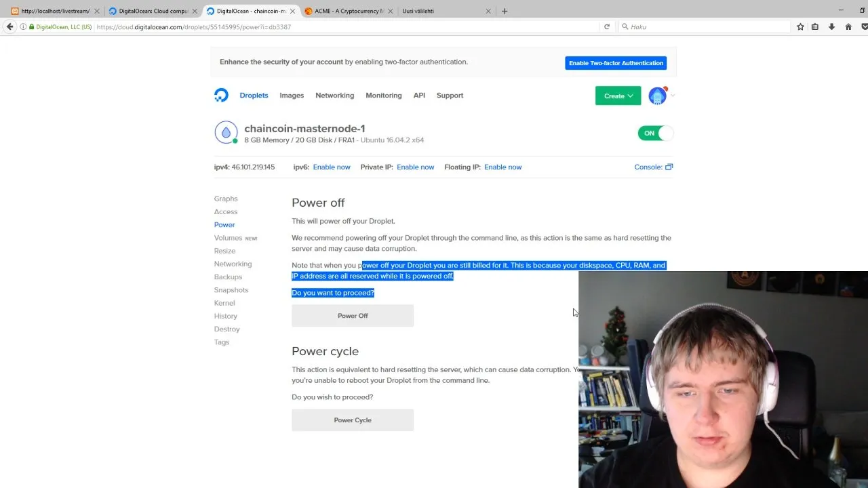Select Networking in the sidebar

[x=233, y=264]
